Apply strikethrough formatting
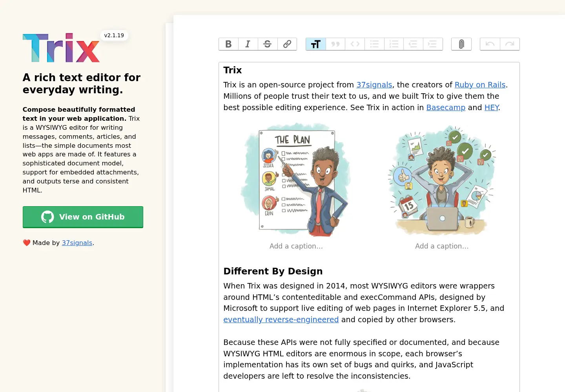565x392 pixels. [268, 44]
